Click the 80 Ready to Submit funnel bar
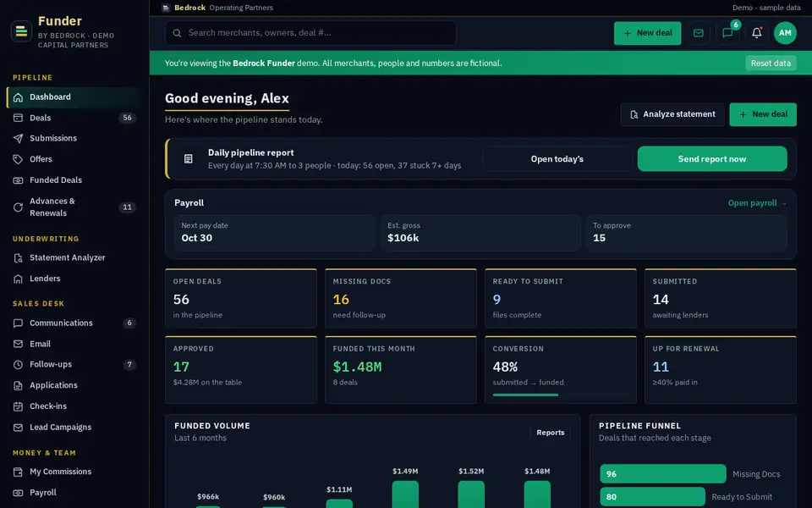The height and width of the screenshot is (508, 812). (652, 497)
